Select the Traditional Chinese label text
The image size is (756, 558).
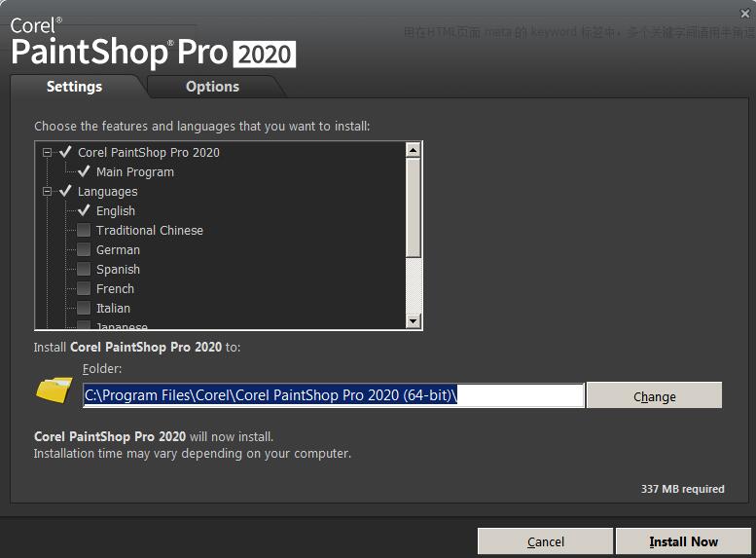tap(150, 230)
